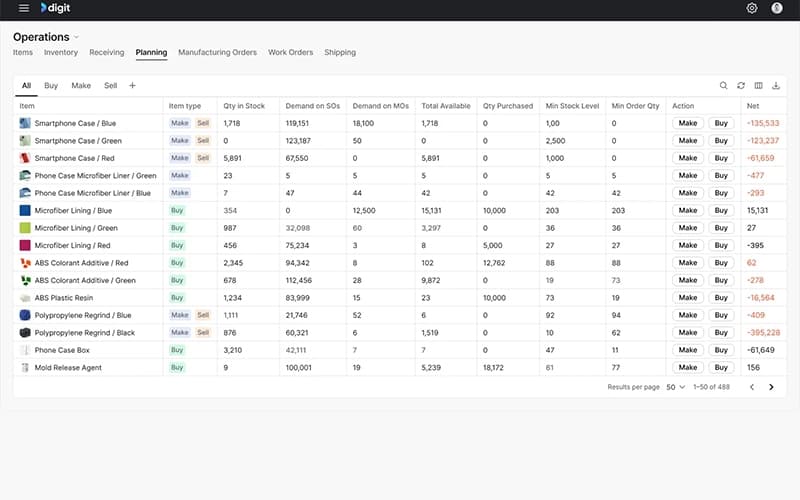This screenshot has height=500, width=800.
Task: Click Buy for ABS Plastic Resin
Action: (721, 298)
